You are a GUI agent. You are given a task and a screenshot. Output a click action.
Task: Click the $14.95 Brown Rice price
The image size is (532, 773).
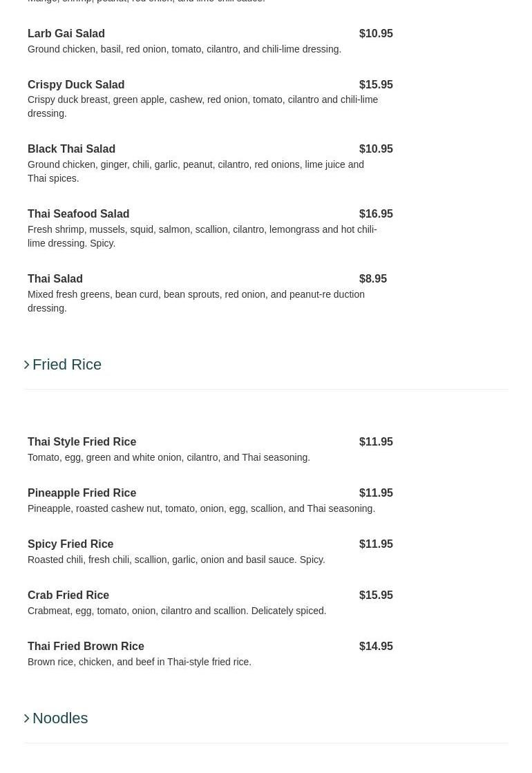(376, 647)
